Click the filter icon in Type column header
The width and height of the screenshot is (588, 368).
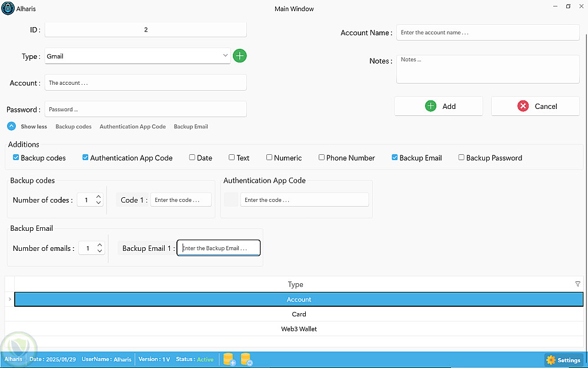point(577,284)
